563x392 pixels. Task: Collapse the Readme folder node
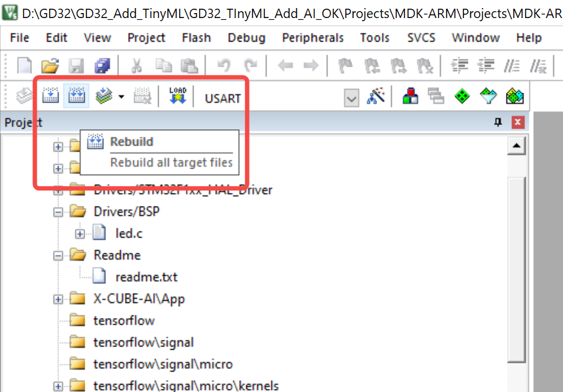pyautogui.click(x=58, y=256)
